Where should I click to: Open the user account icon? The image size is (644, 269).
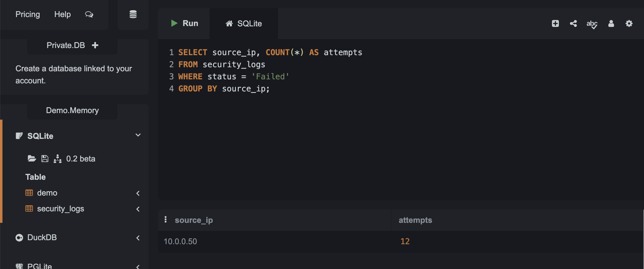click(611, 23)
